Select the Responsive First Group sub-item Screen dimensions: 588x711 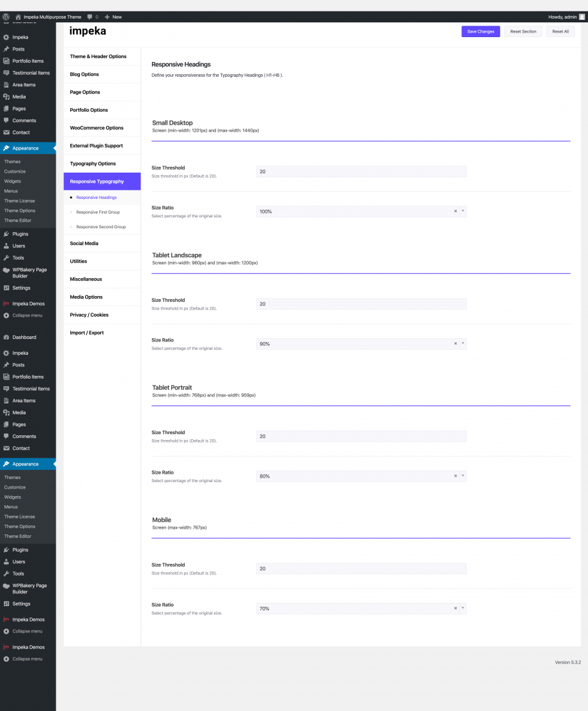pyautogui.click(x=97, y=212)
